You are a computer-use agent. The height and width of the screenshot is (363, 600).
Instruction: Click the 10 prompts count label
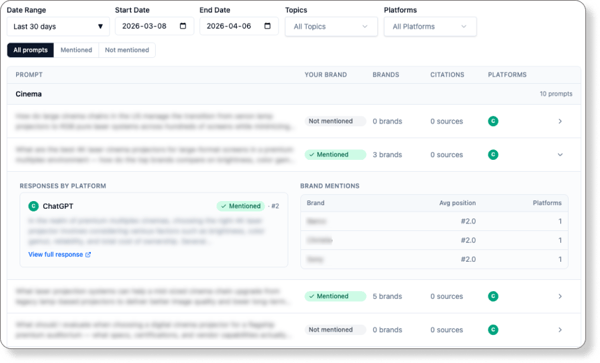(556, 94)
